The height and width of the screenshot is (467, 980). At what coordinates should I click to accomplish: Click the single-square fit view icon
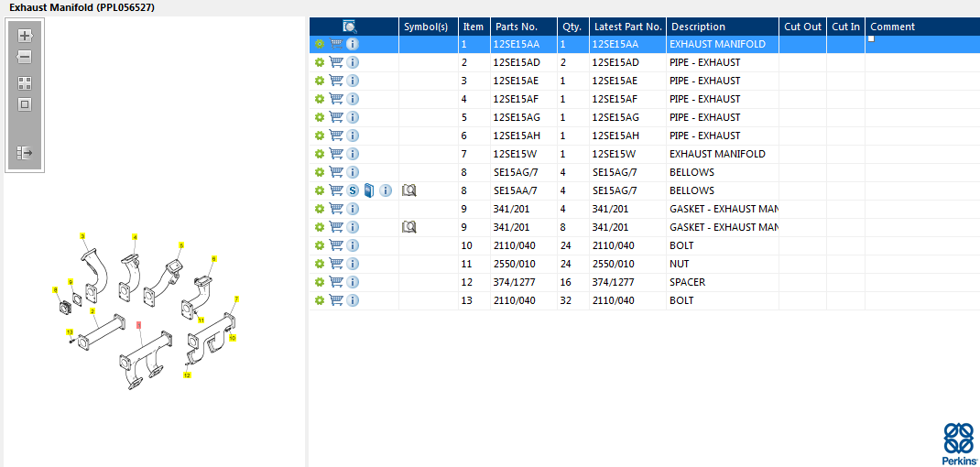click(x=25, y=104)
